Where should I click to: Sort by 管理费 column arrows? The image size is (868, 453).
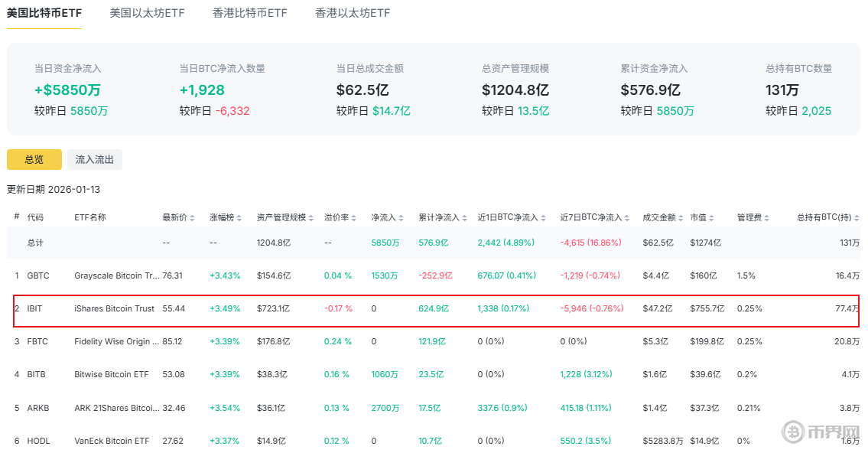[x=767, y=218]
